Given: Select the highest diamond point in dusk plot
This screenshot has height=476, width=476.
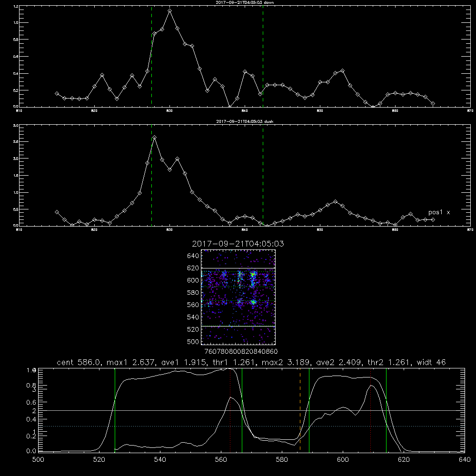Looking at the screenshot, I should click(x=155, y=138).
